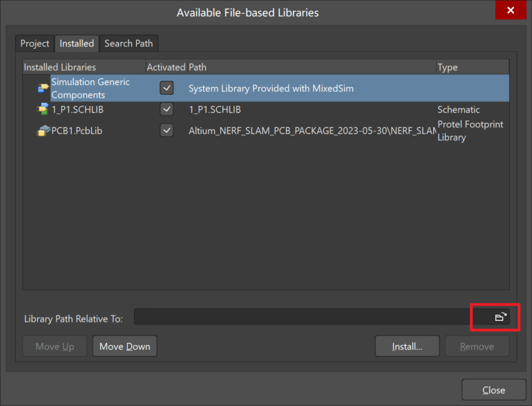Disable the PCB1.PcbLib activated checkbox

coord(167,131)
